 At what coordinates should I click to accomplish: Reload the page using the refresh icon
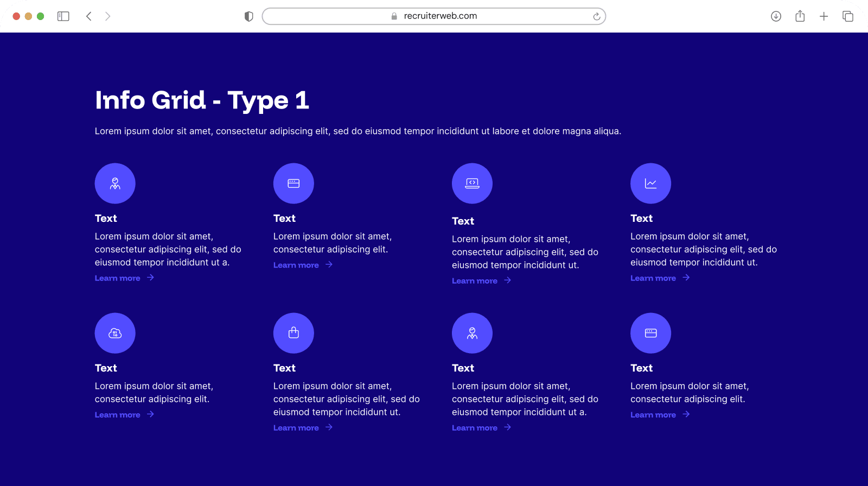[x=596, y=16]
